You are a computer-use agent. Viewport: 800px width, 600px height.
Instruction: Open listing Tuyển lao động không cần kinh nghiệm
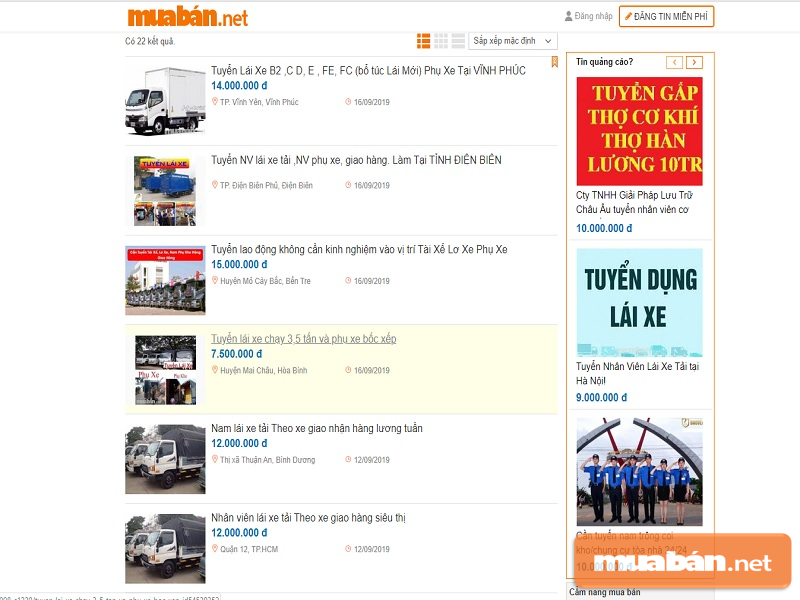[359, 249]
